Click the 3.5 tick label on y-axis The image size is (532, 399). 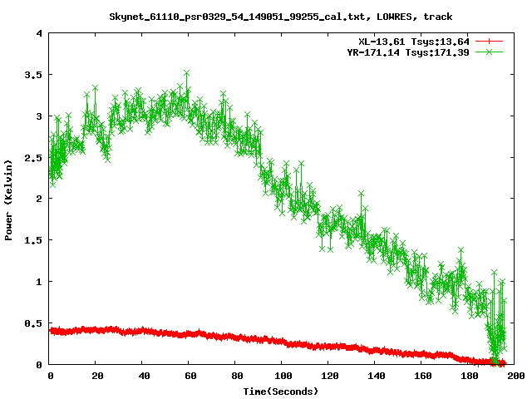(x=34, y=75)
